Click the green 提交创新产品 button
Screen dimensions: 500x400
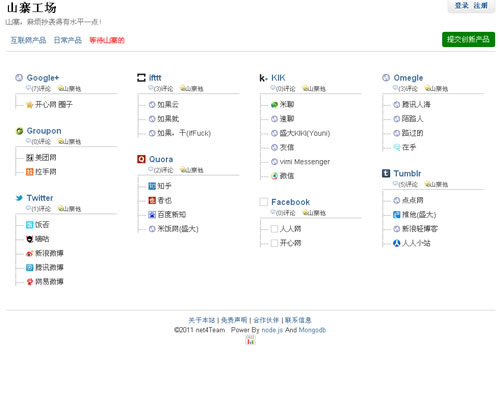click(x=468, y=39)
